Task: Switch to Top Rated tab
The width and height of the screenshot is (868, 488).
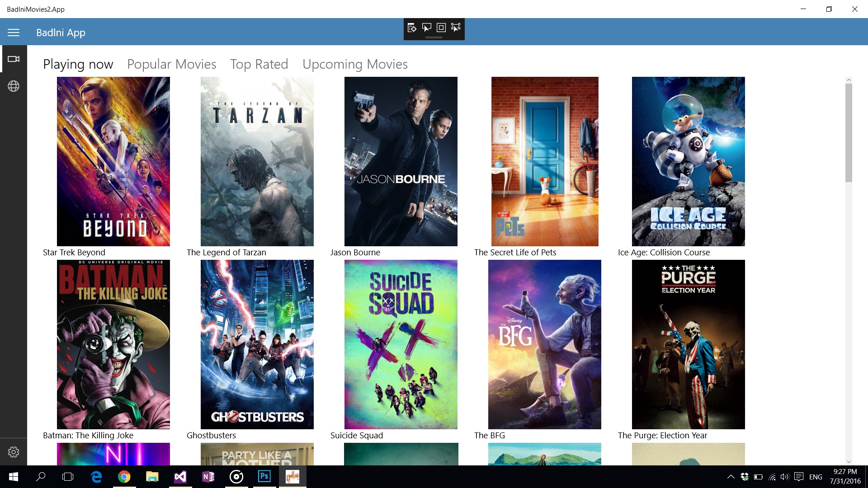Action: 259,64
